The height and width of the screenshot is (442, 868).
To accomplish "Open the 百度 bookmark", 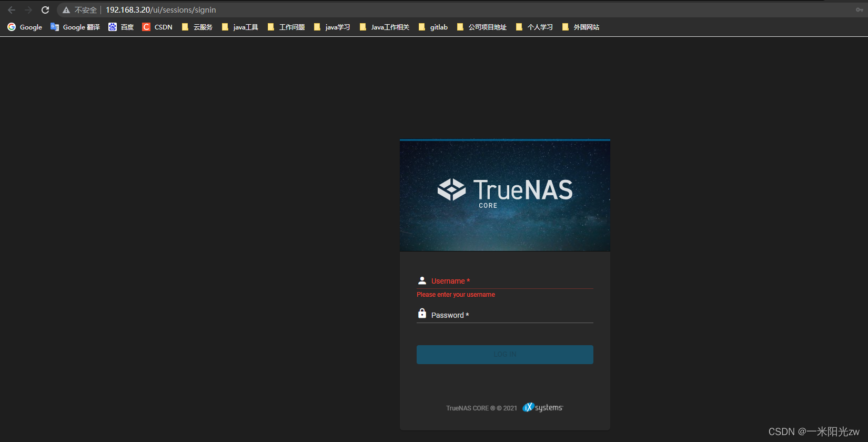I will (x=121, y=27).
